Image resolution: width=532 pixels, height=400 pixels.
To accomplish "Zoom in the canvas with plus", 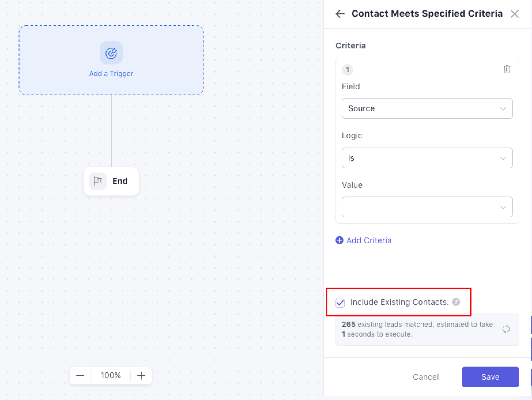I will [141, 376].
